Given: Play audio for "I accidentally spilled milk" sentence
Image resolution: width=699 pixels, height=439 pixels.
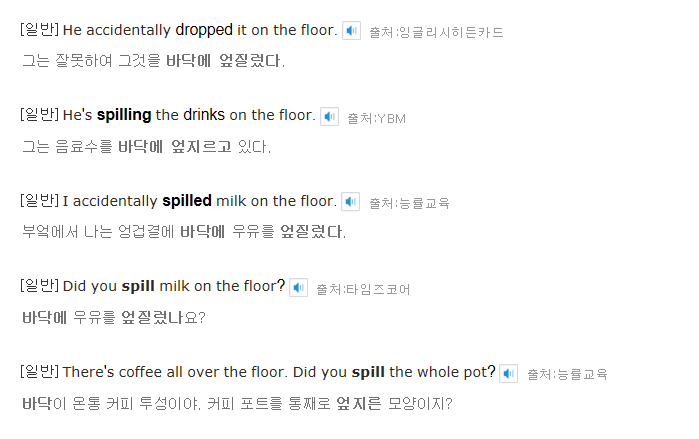Looking at the screenshot, I should (x=350, y=202).
